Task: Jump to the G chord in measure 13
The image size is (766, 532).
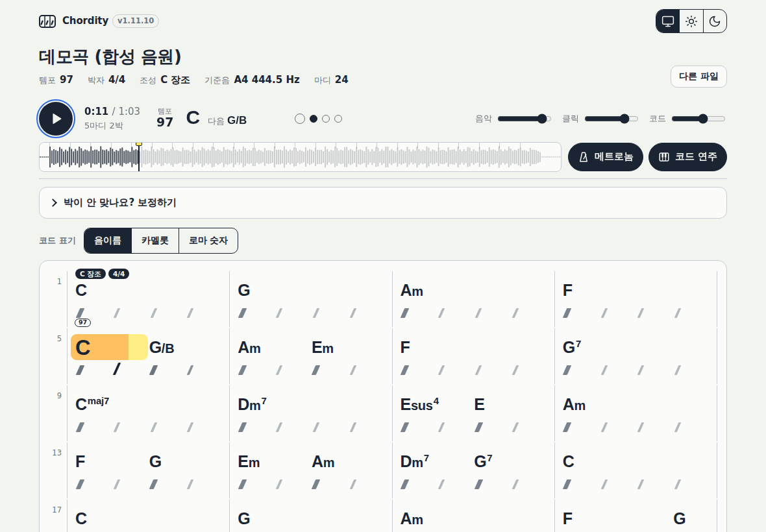Action: pos(155,462)
